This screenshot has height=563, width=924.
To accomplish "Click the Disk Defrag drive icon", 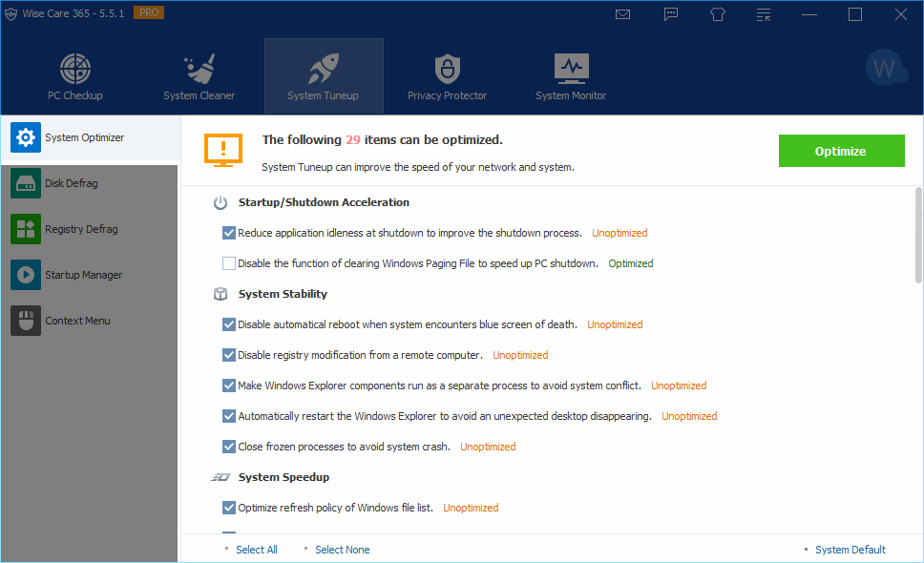I will point(26,183).
